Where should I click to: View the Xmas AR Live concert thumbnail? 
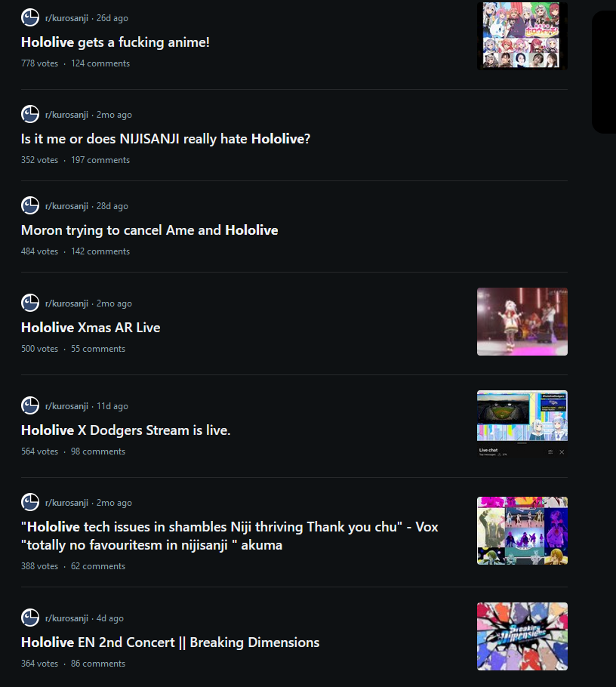tap(522, 322)
